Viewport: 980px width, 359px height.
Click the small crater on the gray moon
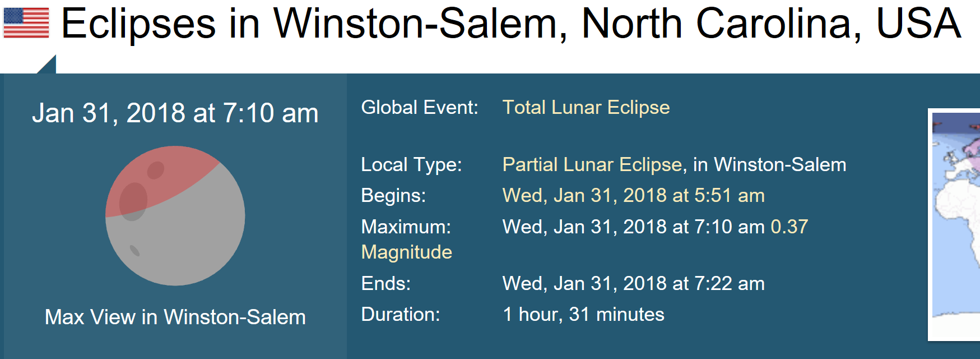click(134, 250)
